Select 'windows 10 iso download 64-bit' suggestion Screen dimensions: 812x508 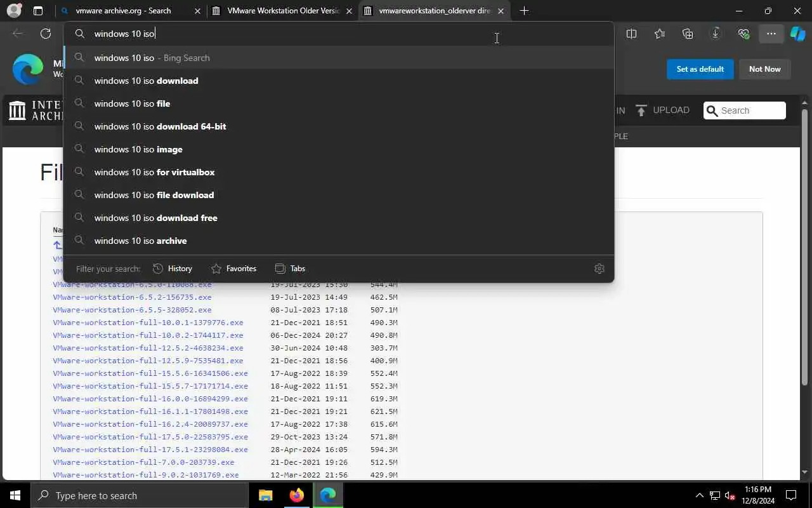coord(339,126)
